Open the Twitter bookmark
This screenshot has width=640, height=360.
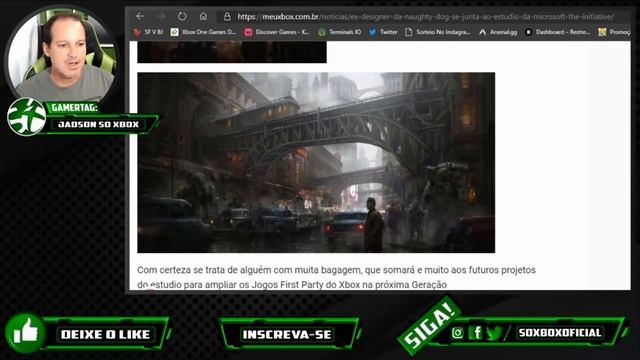383,32
